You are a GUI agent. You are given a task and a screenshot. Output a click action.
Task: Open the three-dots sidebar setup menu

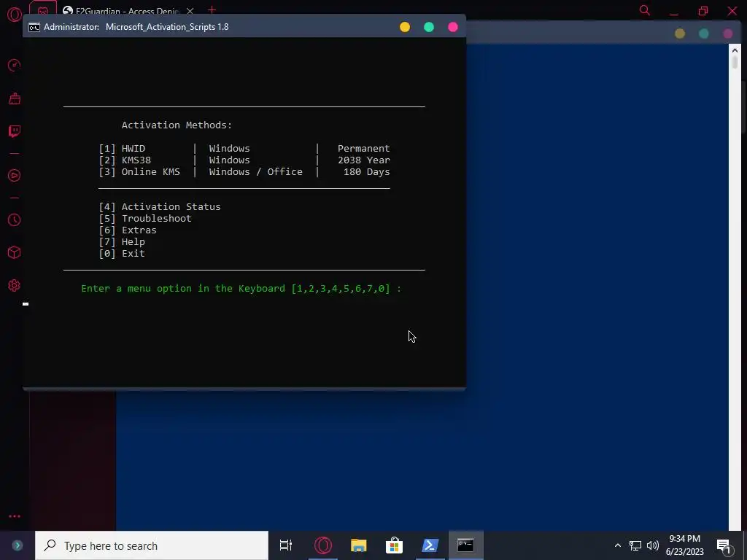pos(15,516)
